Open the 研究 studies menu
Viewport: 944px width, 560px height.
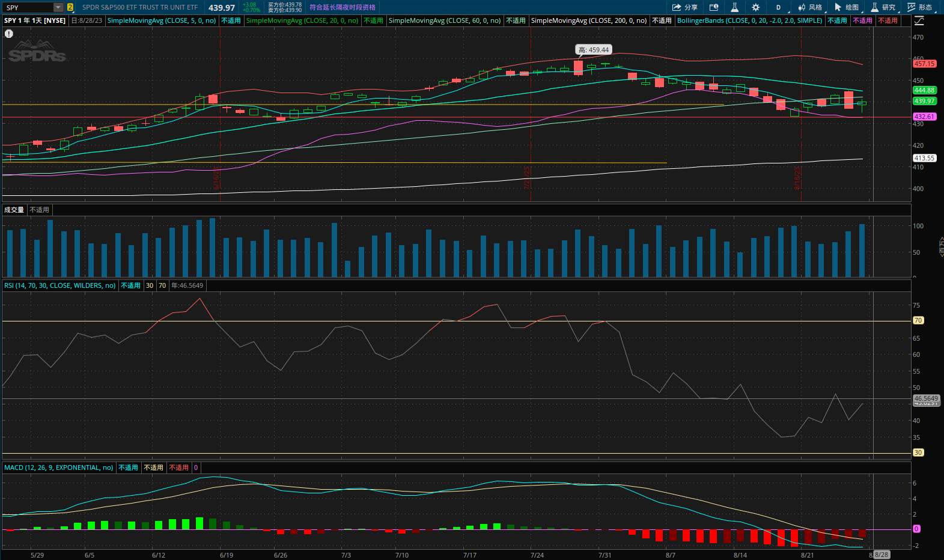click(883, 7)
